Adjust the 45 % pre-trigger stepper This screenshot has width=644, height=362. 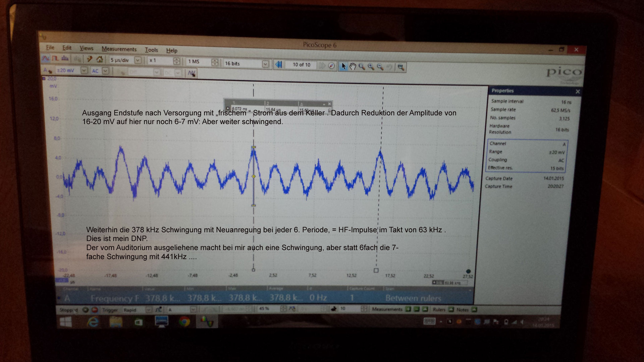(x=283, y=309)
